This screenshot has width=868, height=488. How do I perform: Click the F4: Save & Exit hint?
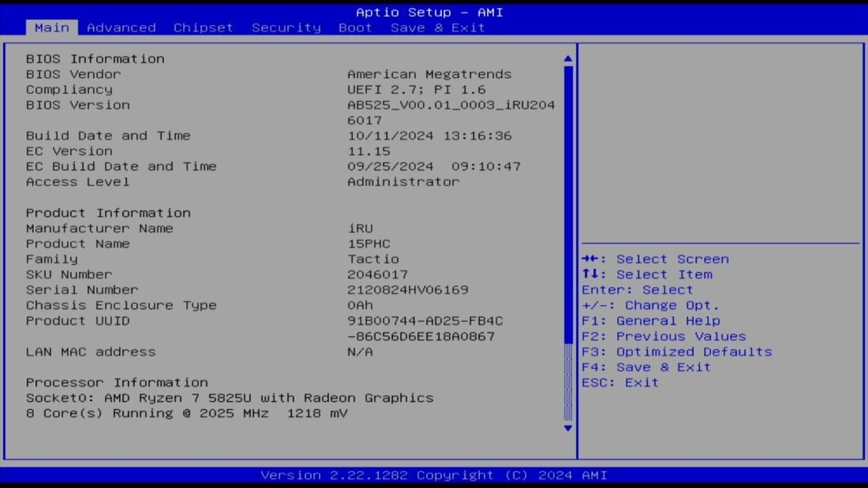click(646, 367)
